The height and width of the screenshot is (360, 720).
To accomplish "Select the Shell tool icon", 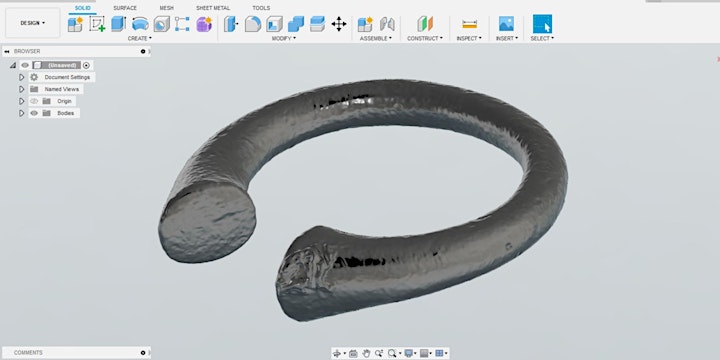I will pyautogui.click(x=274, y=24).
